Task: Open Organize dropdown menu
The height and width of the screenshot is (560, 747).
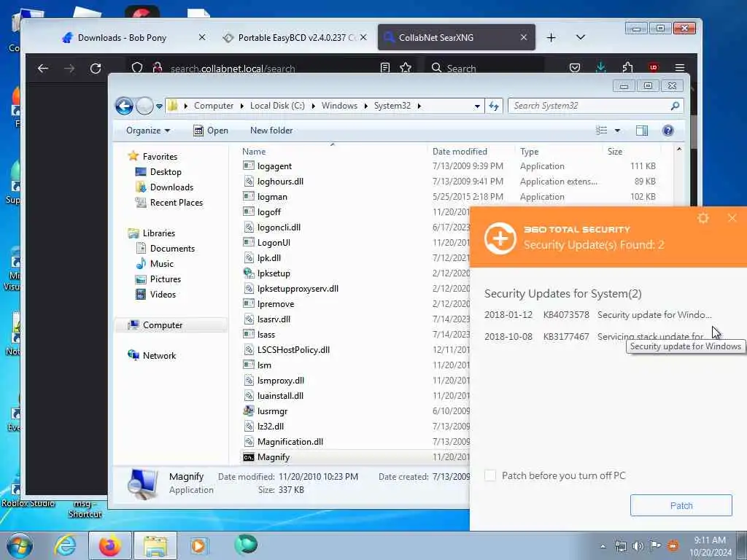Action: coord(147,131)
